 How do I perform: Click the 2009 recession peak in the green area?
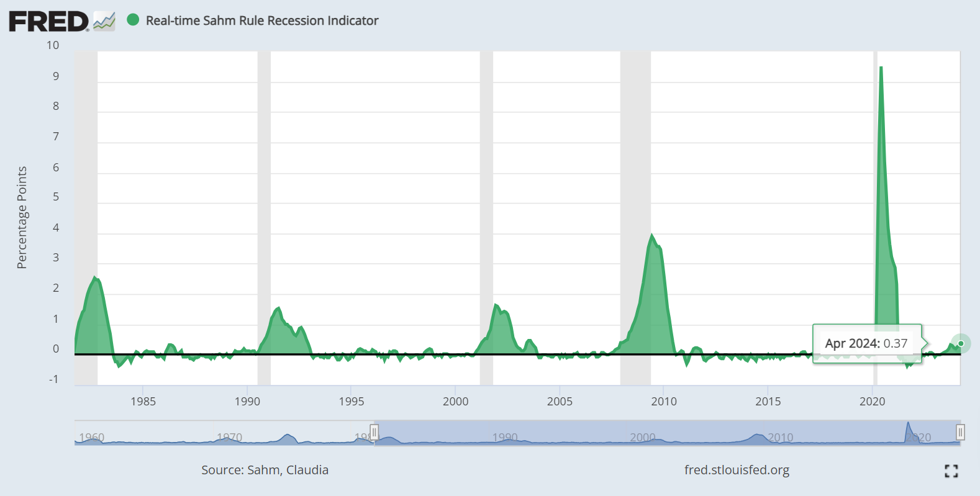(x=651, y=236)
